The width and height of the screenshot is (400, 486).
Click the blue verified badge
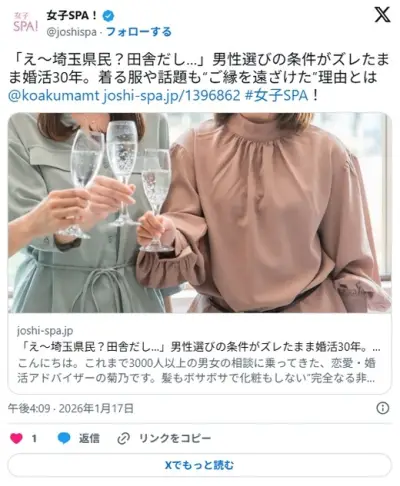point(109,15)
